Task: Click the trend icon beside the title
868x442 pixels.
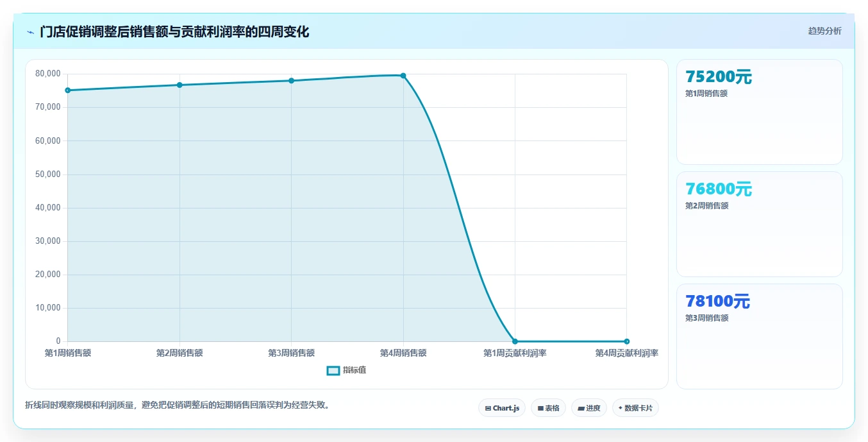Action: point(31,32)
